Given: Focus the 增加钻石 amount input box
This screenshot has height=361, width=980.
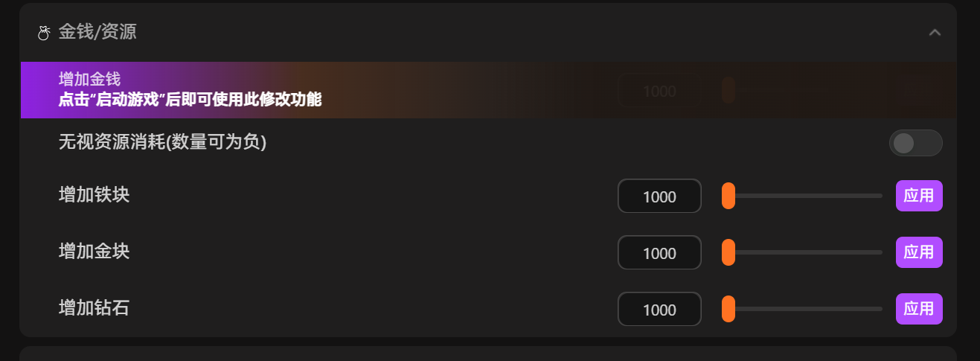Looking at the screenshot, I should [659, 310].
